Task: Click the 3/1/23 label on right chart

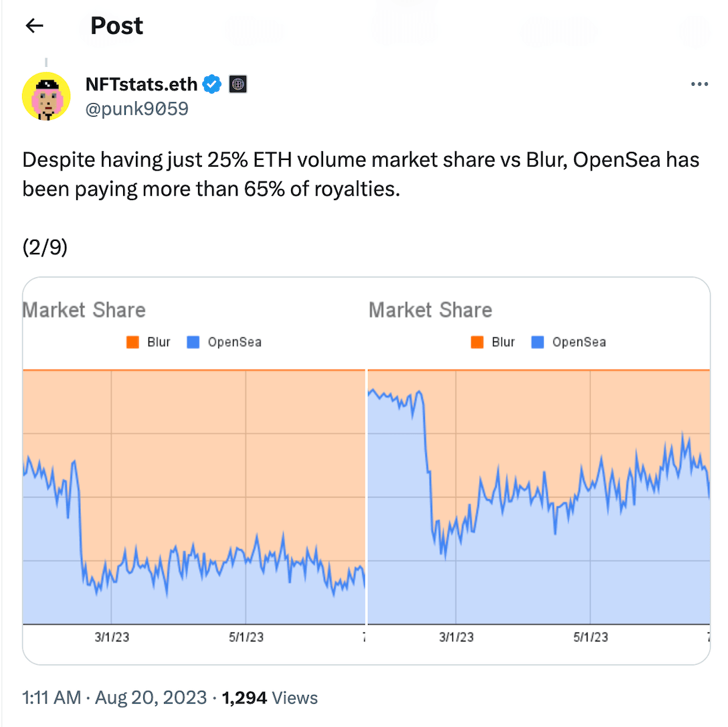Action: point(456,637)
